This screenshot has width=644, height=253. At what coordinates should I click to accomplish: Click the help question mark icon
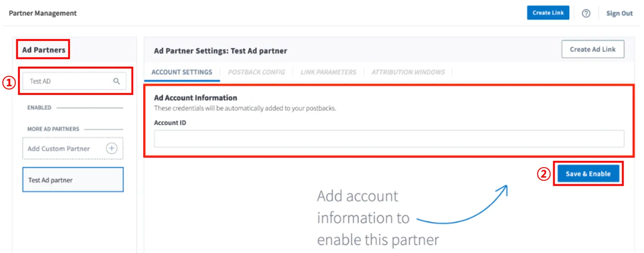pyautogui.click(x=586, y=13)
